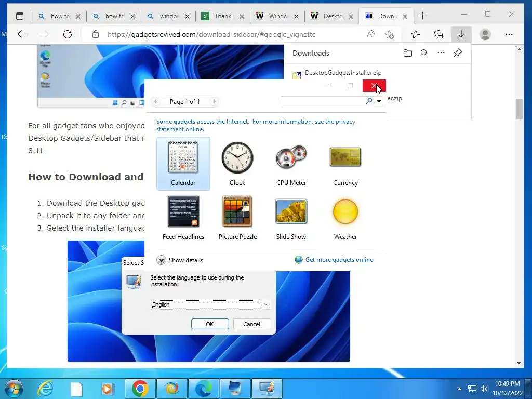Open downloads folder icon in Downloads panel

tap(407, 53)
